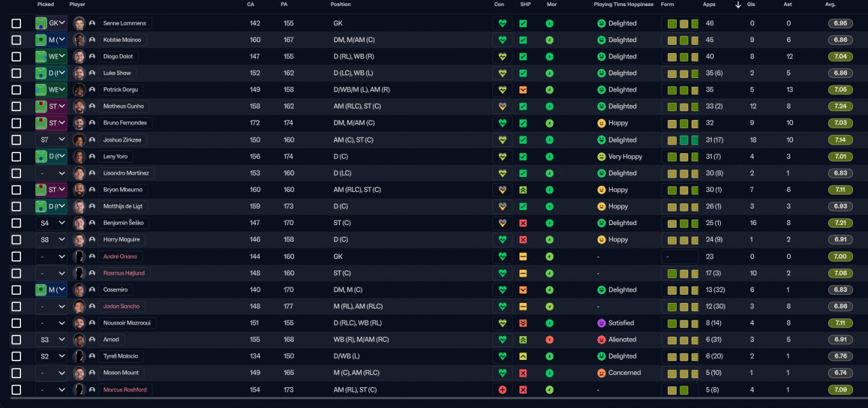Open Tyrell Malacia's S2 dropdown
The image size is (868, 408).
point(52,356)
